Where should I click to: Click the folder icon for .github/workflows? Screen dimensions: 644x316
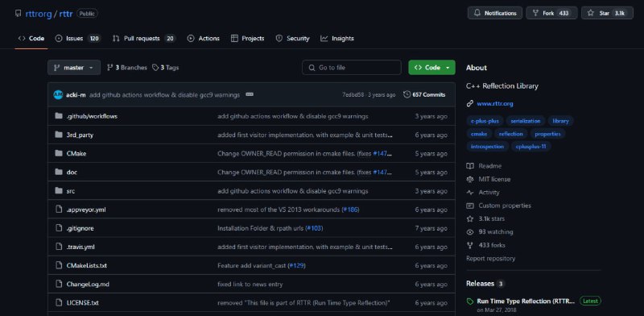59,116
